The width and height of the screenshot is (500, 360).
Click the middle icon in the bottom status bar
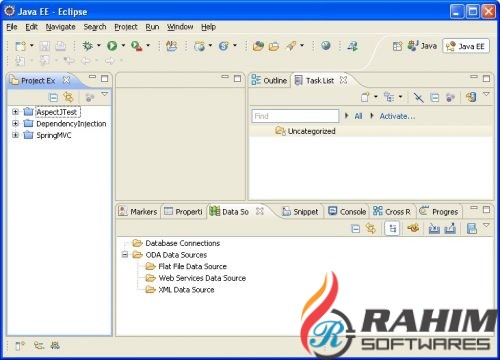pos(39,346)
